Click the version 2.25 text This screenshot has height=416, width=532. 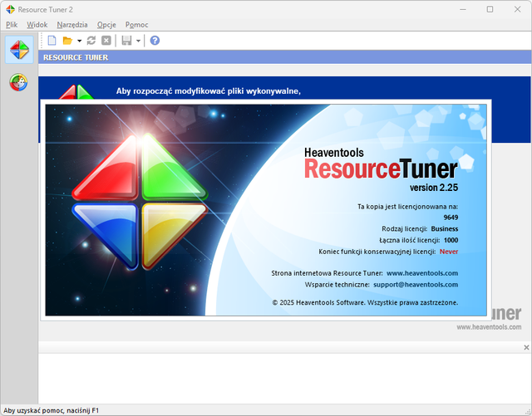(434, 188)
